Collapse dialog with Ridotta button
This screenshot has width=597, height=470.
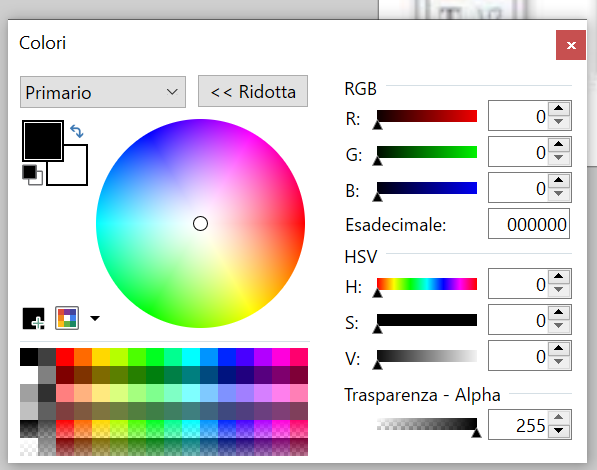(x=253, y=91)
